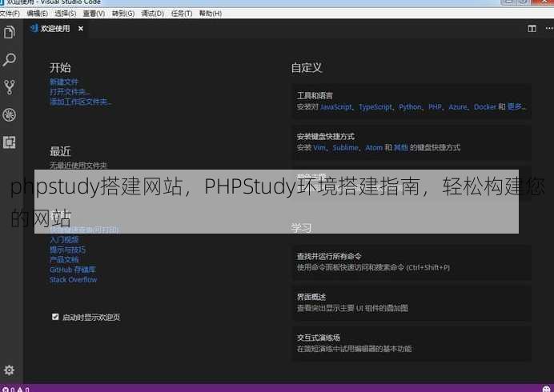The height and width of the screenshot is (392, 554).
Task: Click the 打开文件夹 link
Action: [x=69, y=92]
